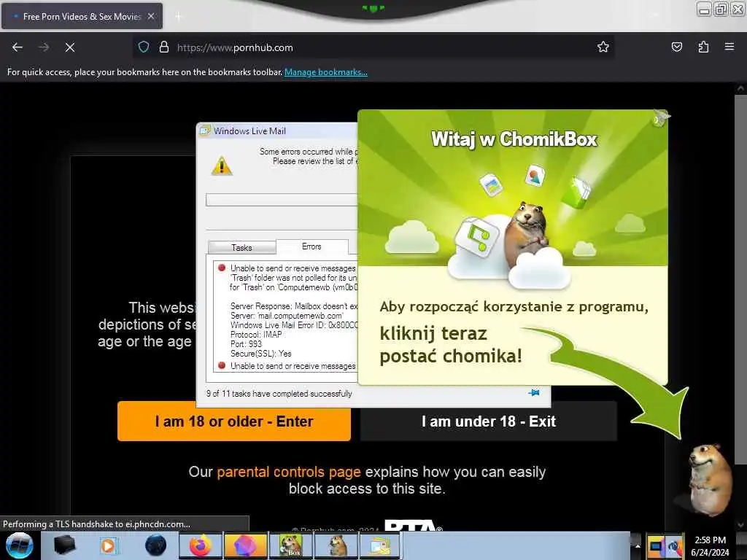
Task: Click I am under 18 - Exit
Action: pos(488,421)
